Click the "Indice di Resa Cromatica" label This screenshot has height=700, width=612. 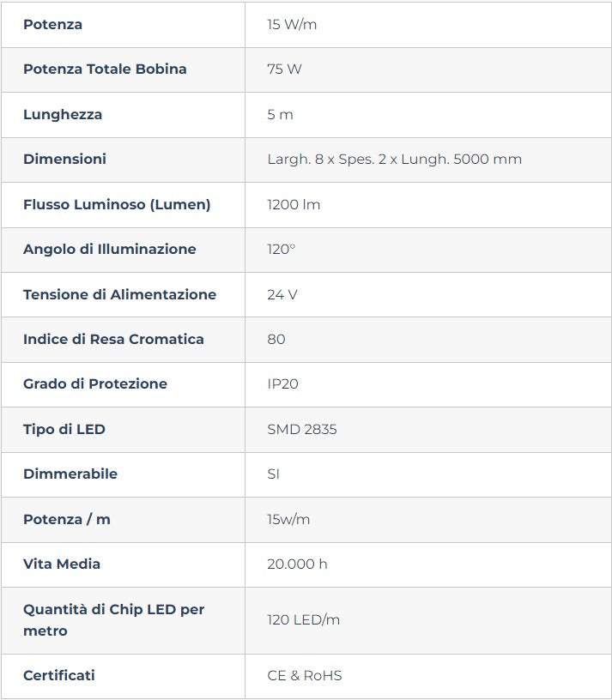113,339
